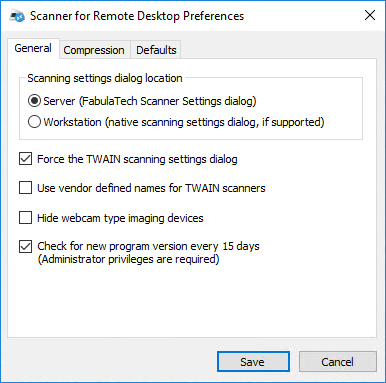
Task: Click the 'FabulaTech Scanner Settings dialog' label text
Action: [x=168, y=101]
